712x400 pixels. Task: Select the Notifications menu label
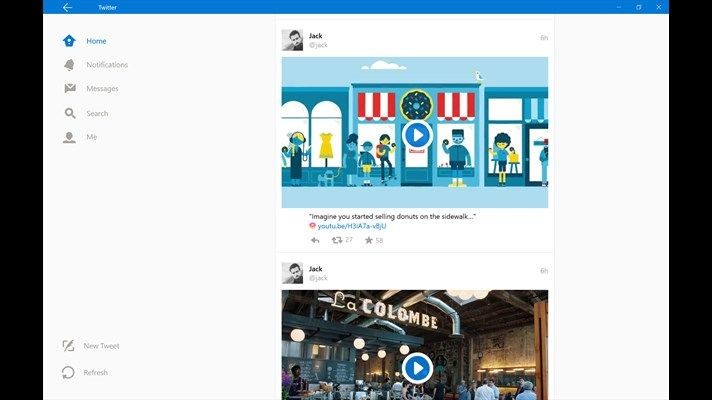coord(107,65)
